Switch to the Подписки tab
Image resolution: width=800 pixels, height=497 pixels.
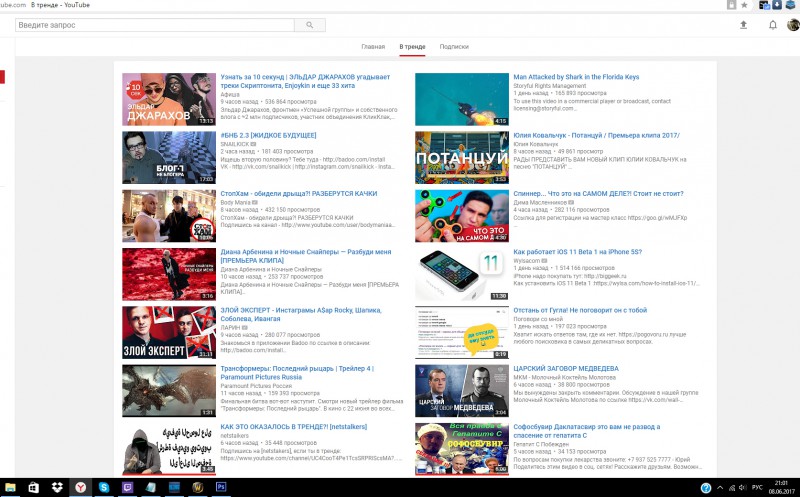454,46
